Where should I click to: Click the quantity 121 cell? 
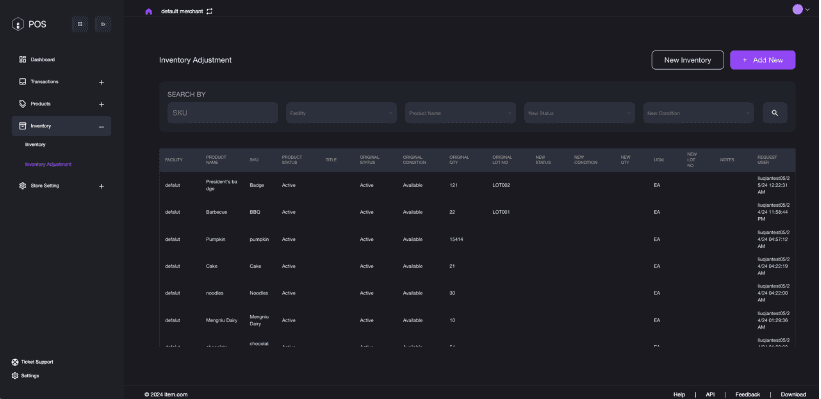click(453, 185)
